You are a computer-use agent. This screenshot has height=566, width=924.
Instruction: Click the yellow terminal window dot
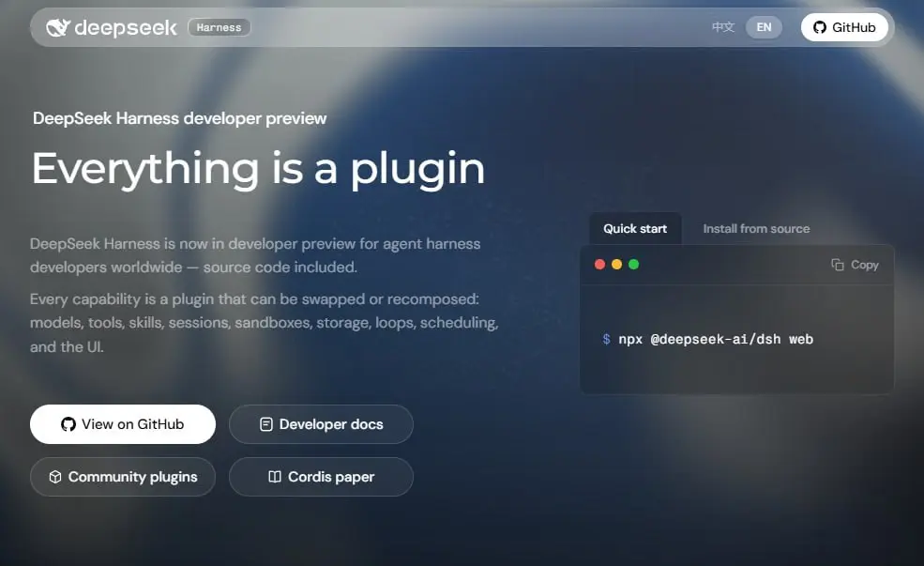coord(617,264)
